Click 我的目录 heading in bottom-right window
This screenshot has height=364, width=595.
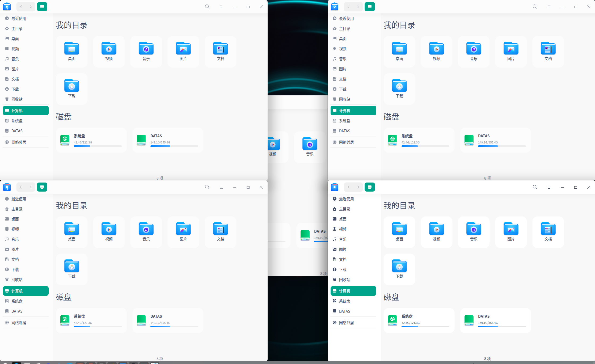click(399, 205)
